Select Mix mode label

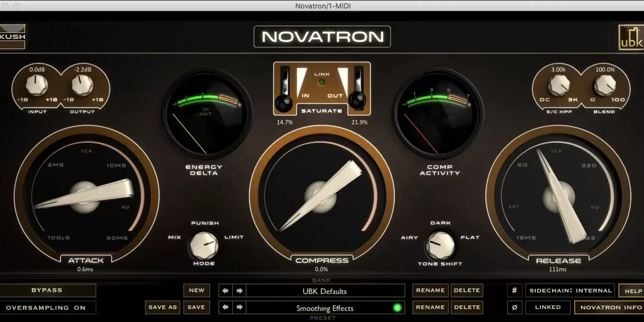[x=174, y=237]
